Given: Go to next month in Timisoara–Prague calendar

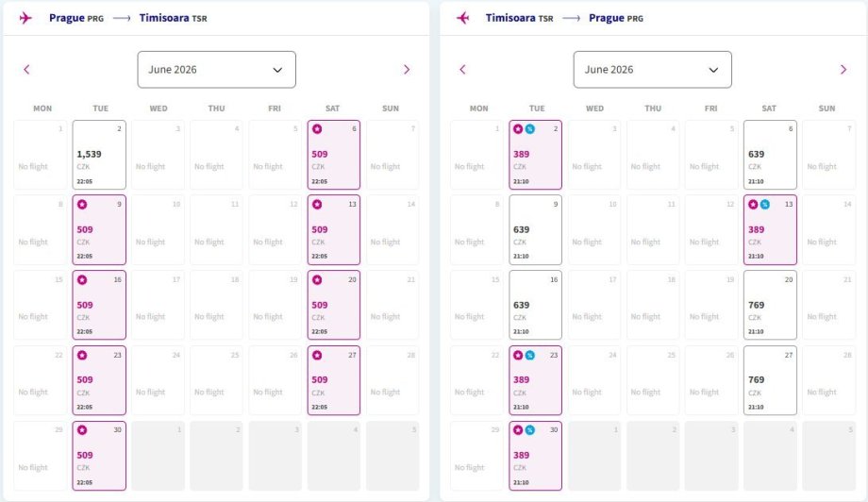Looking at the screenshot, I should 843,69.
